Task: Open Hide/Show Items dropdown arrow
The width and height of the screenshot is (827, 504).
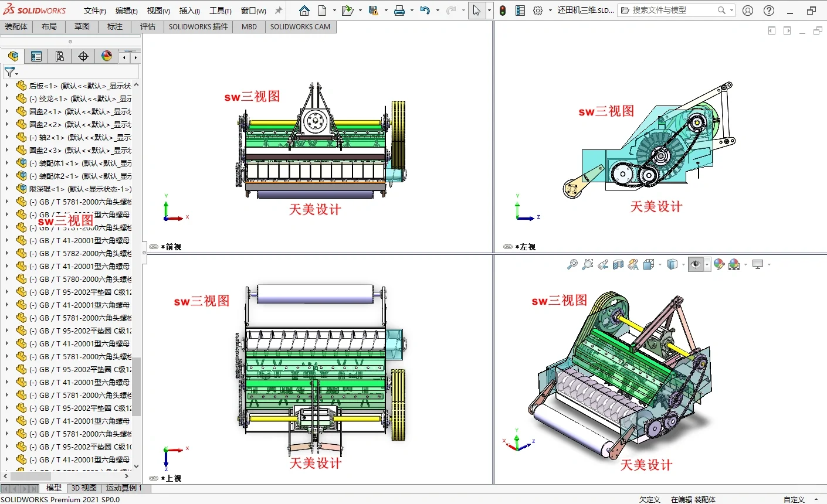Action: point(707,265)
